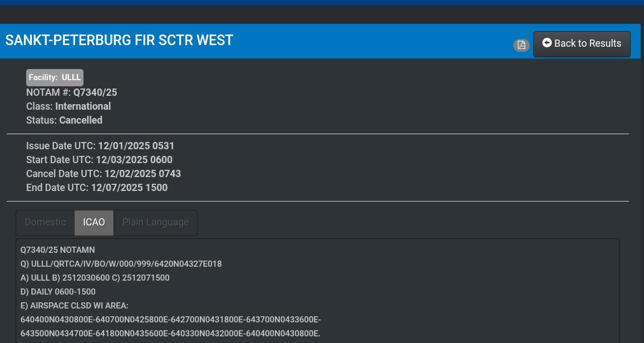Switch to the Domestic tab
The height and width of the screenshot is (343, 644).
[45, 222]
